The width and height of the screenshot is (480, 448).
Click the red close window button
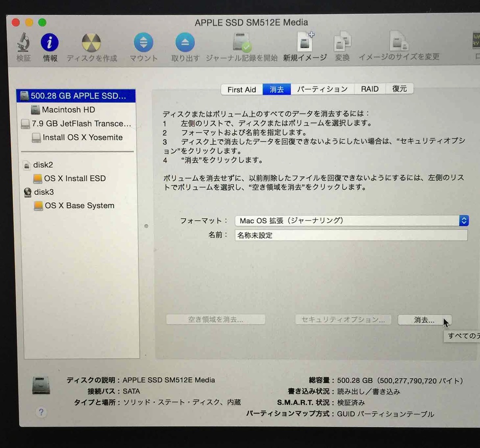[16, 23]
